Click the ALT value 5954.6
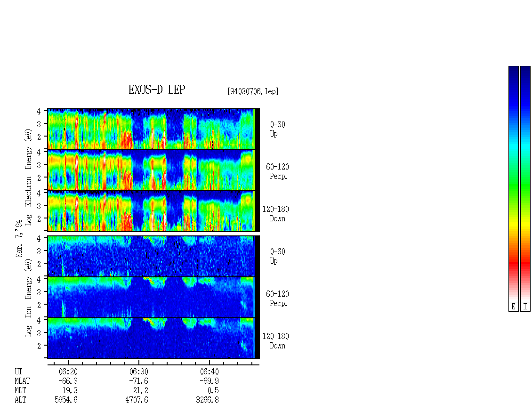532x412 pixels. point(66,400)
